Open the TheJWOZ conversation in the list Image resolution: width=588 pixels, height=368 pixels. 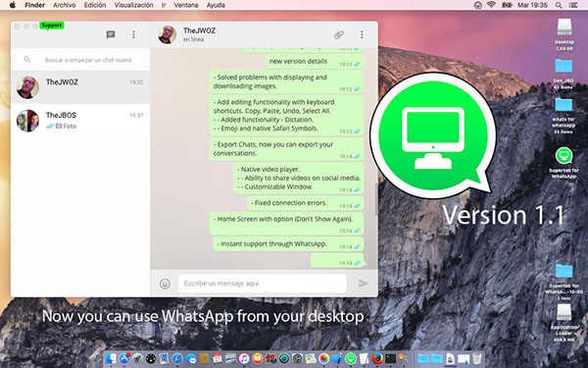click(80, 87)
